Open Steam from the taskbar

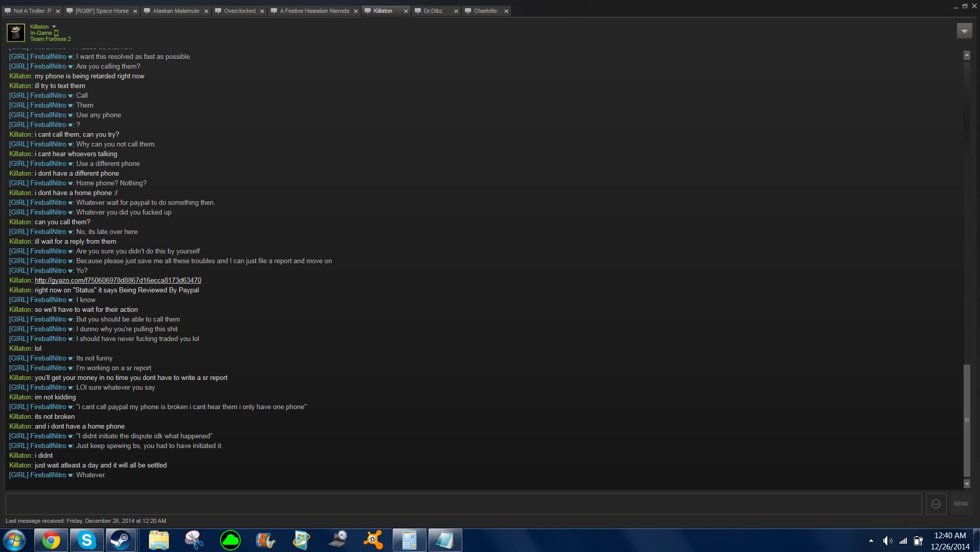(x=121, y=540)
